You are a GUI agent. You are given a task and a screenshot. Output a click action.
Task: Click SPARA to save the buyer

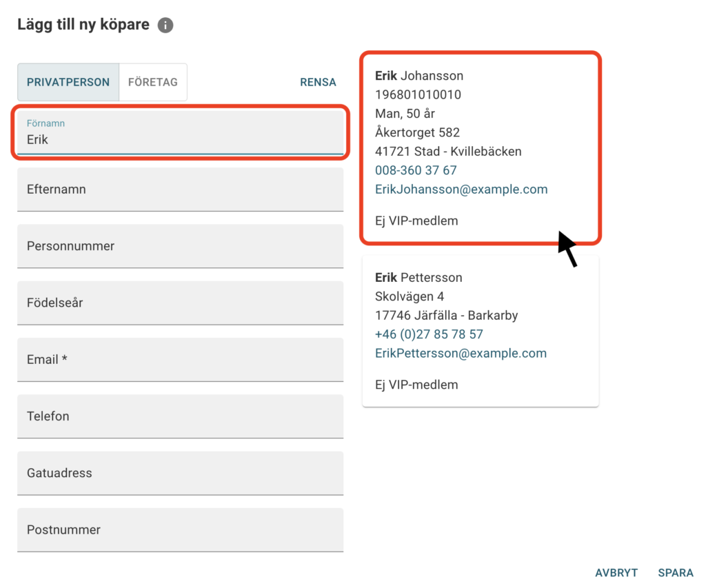tap(675, 573)
